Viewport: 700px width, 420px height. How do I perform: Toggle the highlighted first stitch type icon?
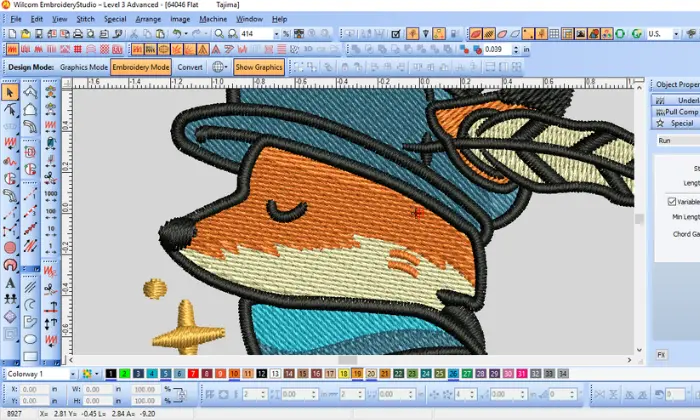pos(12,50)
